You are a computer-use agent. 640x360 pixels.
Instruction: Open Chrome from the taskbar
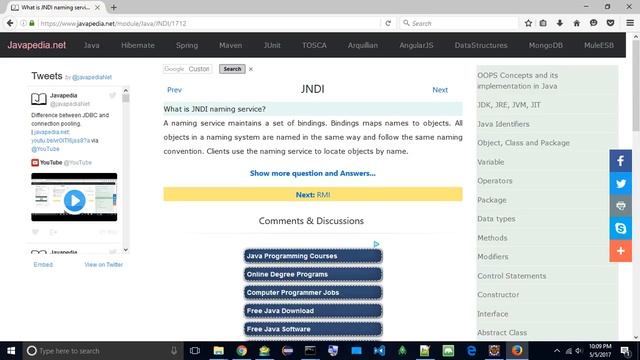pyautogui.click(x=242, y=351)
